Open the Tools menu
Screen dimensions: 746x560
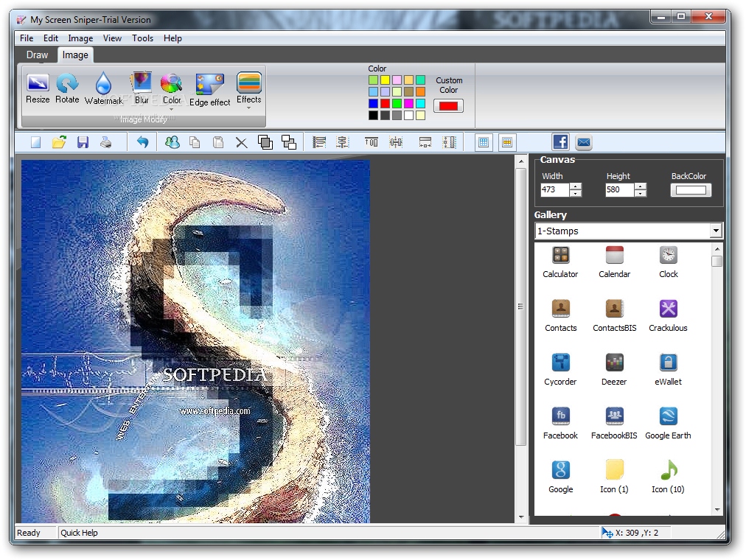tap(143, 38)
